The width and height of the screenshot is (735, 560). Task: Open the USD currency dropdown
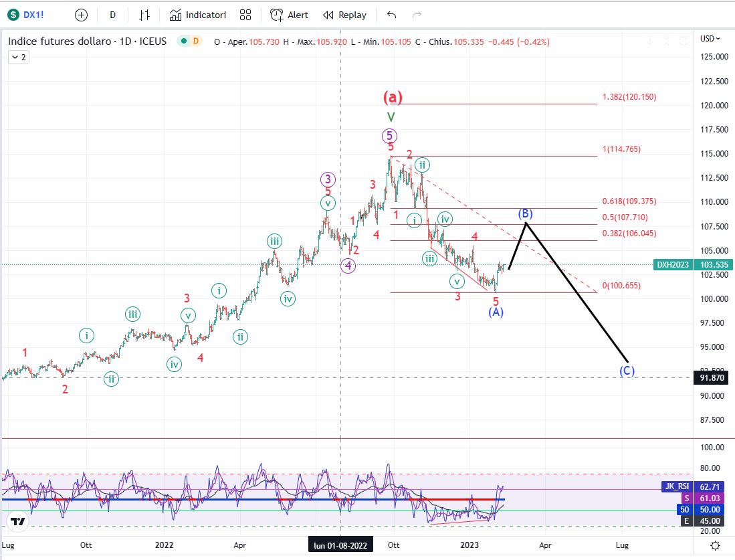(x=711, y=38)
